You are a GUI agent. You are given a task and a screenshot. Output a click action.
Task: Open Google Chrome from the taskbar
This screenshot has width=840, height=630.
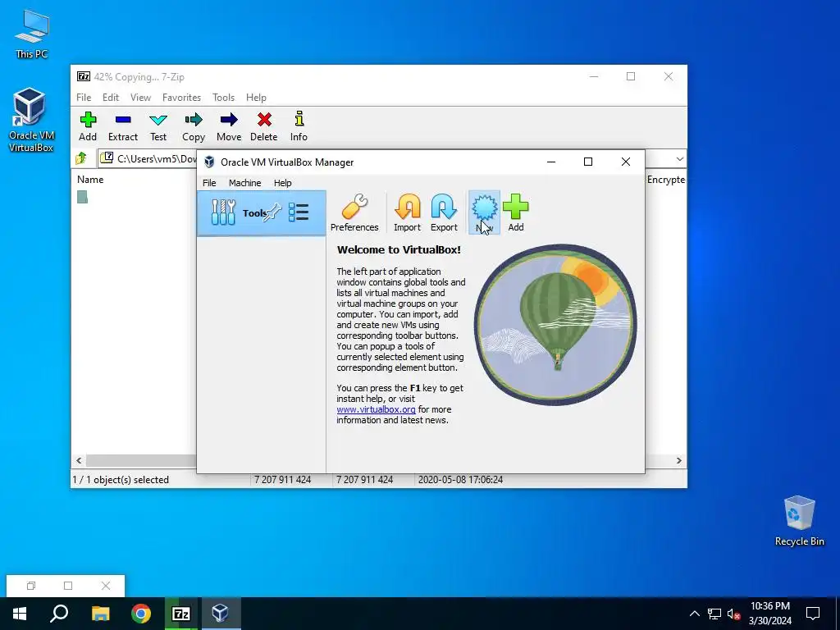(x=141, y=614)
